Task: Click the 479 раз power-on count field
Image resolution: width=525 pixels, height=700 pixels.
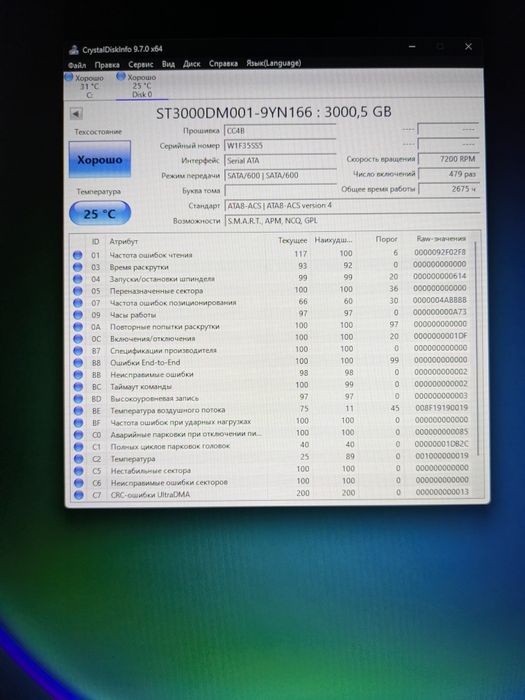Action: coord(448,174)
